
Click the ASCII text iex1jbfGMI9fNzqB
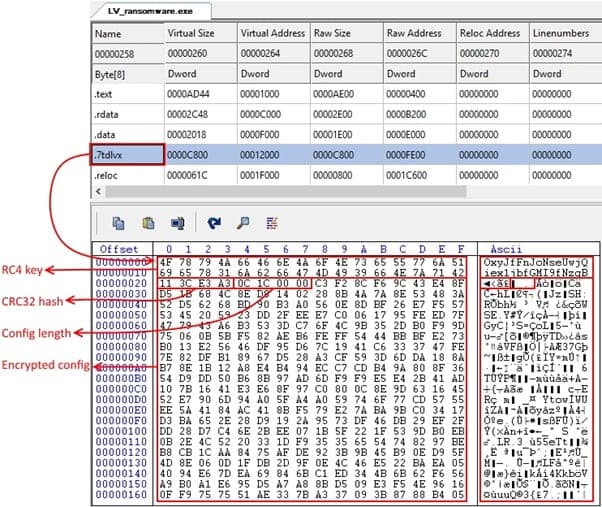(536, 273)
